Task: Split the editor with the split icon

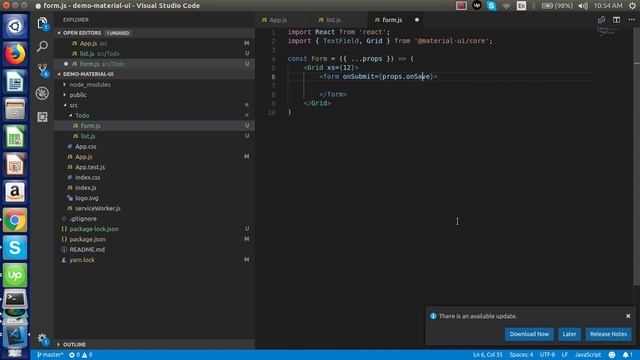Action: tap(616, 20)
